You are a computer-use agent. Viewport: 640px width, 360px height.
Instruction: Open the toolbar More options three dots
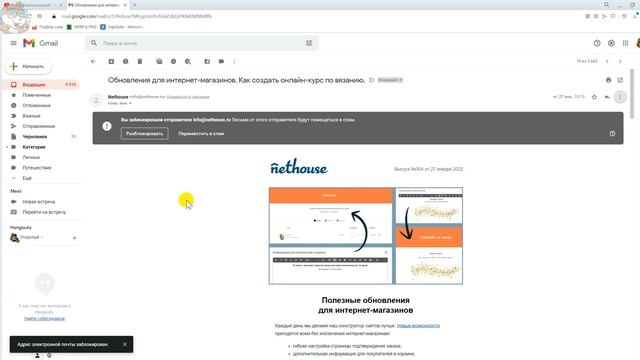tap(234, 61)
